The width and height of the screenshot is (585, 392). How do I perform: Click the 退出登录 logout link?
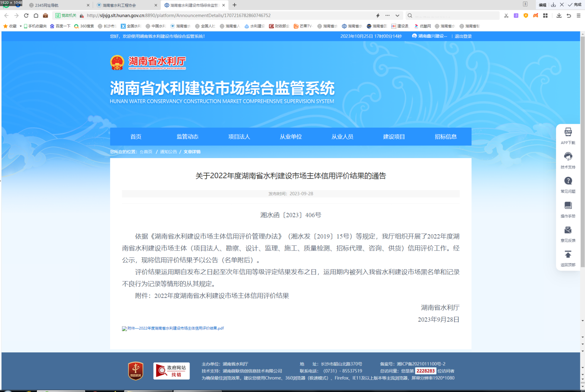pos(463,36)
